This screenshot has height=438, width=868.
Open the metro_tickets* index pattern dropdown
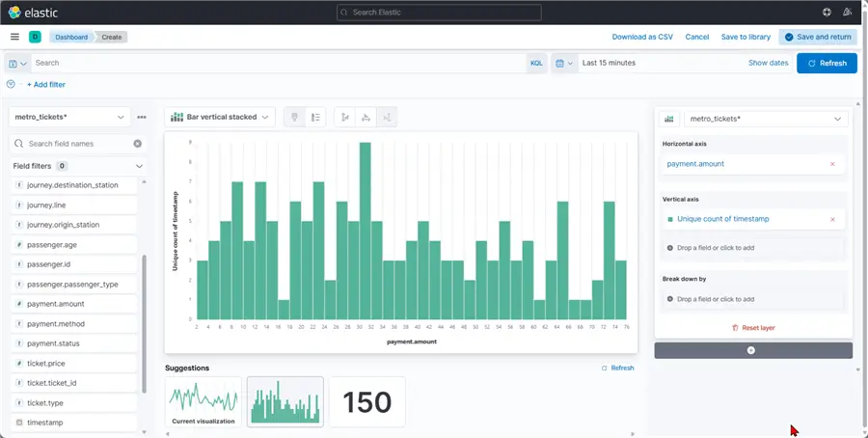(x=69, y=118)
